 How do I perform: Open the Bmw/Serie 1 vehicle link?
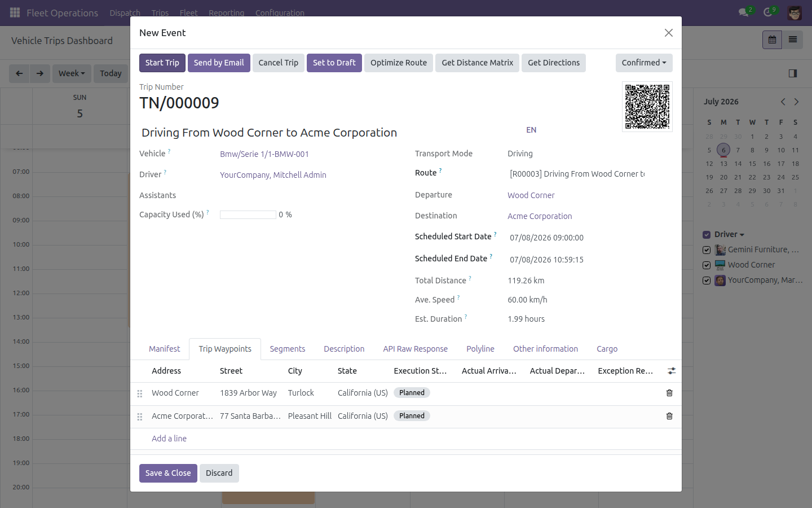coord(264,154)
